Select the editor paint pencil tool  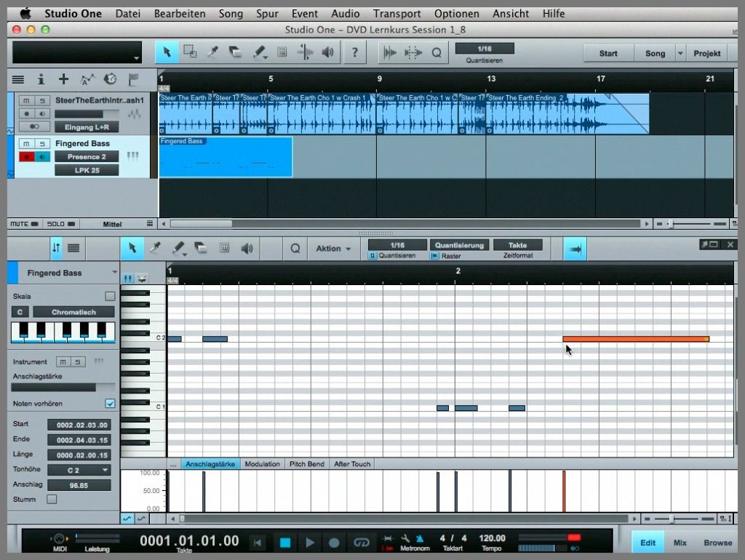click(x=179, y=249)
